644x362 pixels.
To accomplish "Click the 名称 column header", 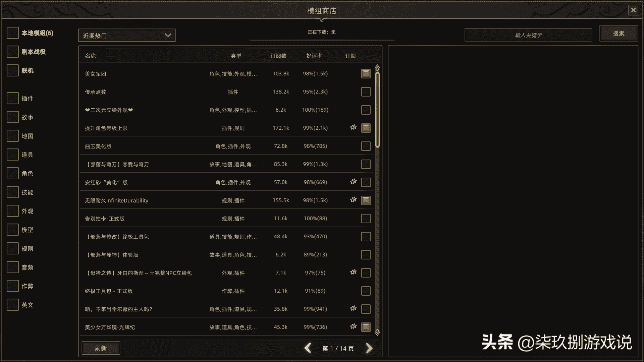I will [x=90, y=56].
